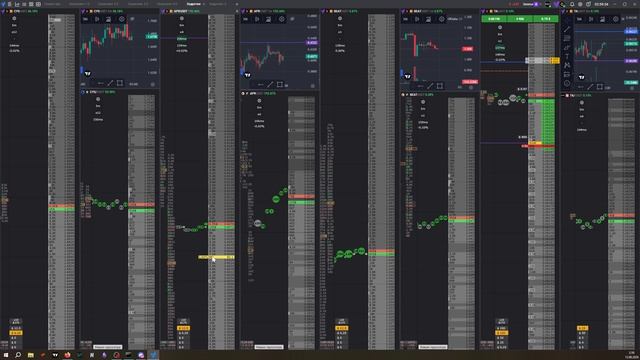
Task: Click the green best-bid row in the first BEAT order book
Action: 381,254
